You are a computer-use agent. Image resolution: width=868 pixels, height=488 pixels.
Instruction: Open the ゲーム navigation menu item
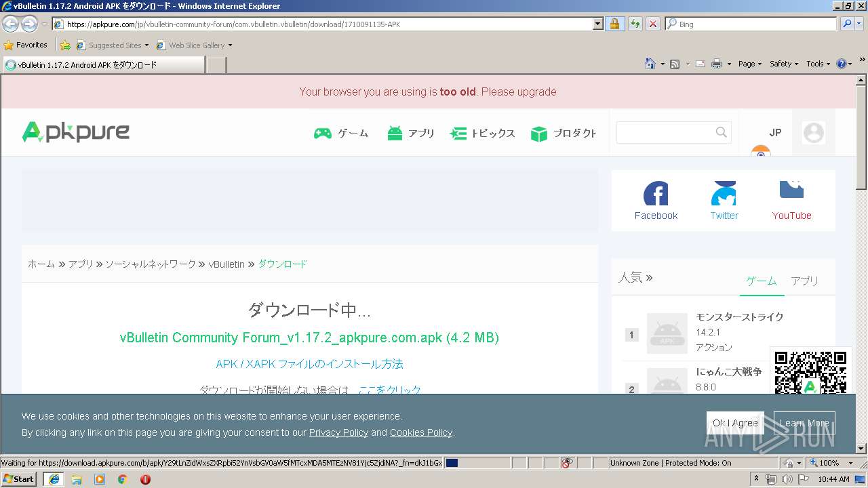pos(341,134)
